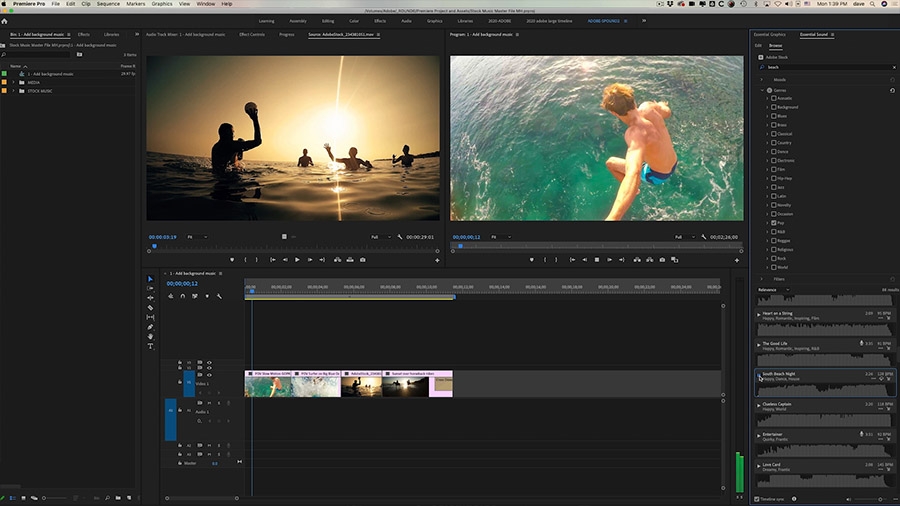Click Lift button in Program monitor
The image size is (900, 506).
click(x=637, y=260)
